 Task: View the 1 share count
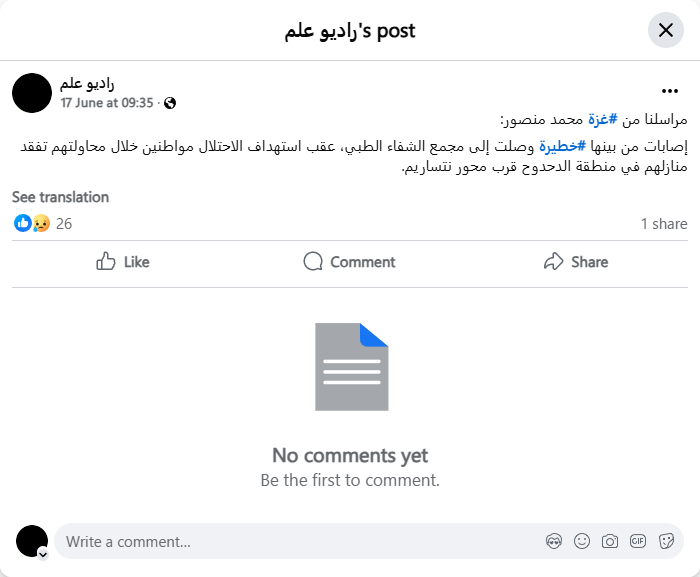pyautogui.click(x=664, y=224)
